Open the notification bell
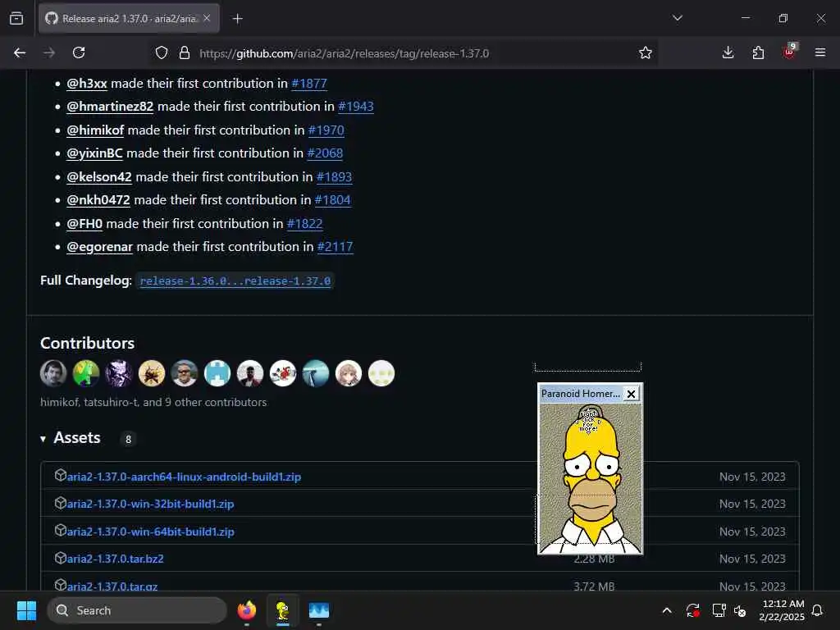The width and height of the screenshot is (840, 630). click(817, 610)
